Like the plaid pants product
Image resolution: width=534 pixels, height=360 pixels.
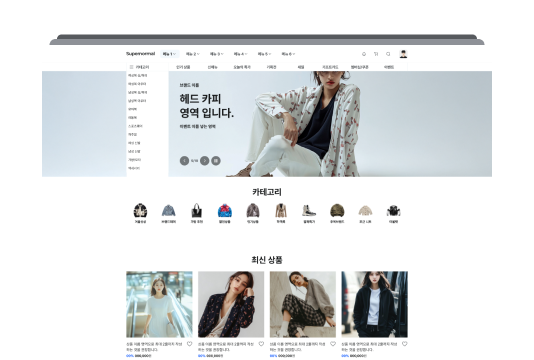pos(333,344)
